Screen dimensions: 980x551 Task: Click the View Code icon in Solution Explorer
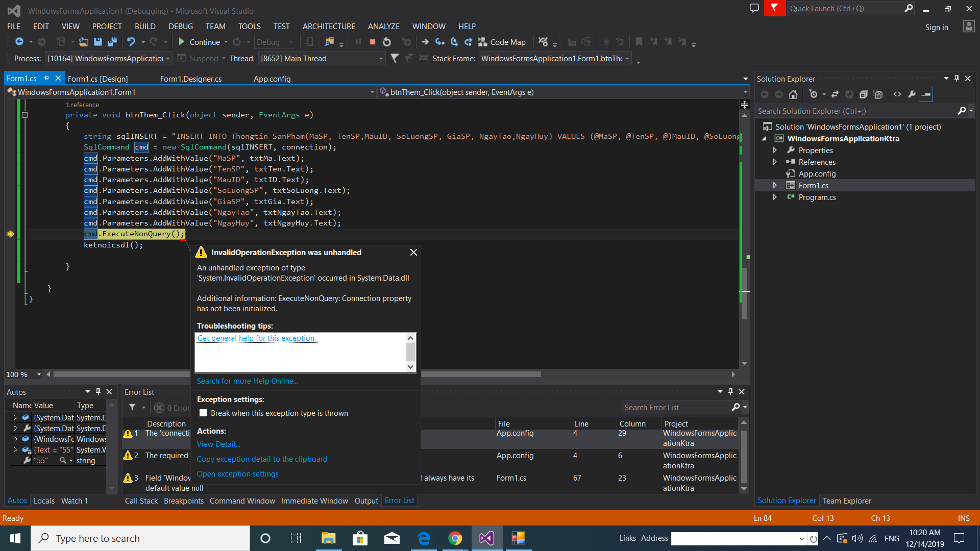(897, 94)
